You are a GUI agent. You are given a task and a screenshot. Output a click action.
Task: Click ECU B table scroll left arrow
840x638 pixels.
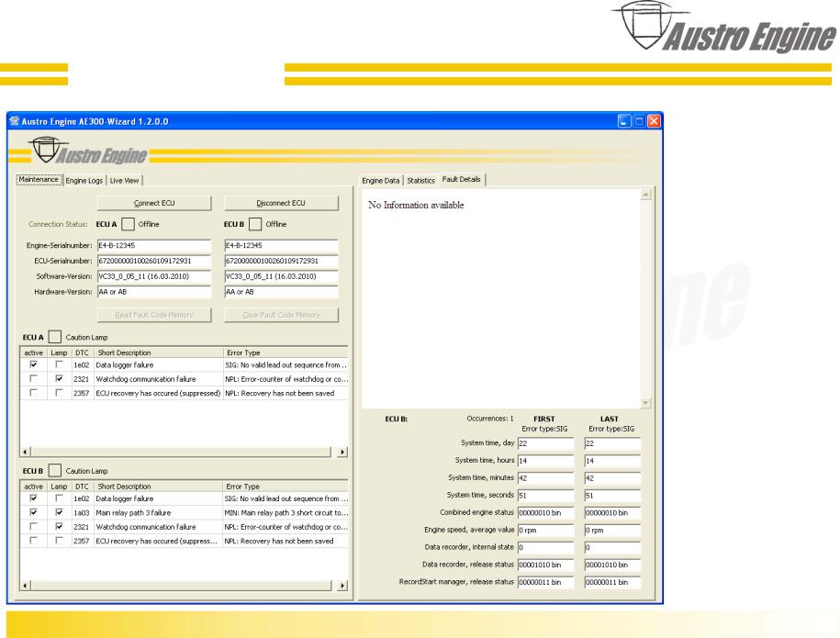25,586
